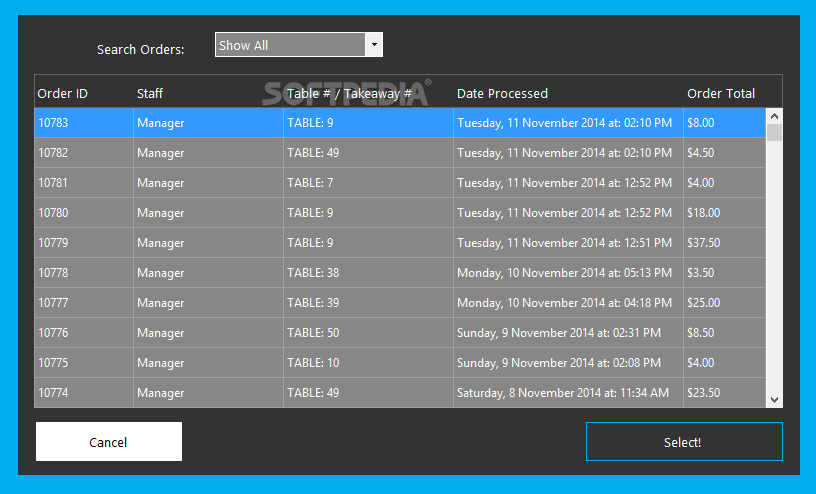Screen dimensions: 816x494
Task: Click Manager cell in order 10782 row
Action: click(x=208, y=153)
